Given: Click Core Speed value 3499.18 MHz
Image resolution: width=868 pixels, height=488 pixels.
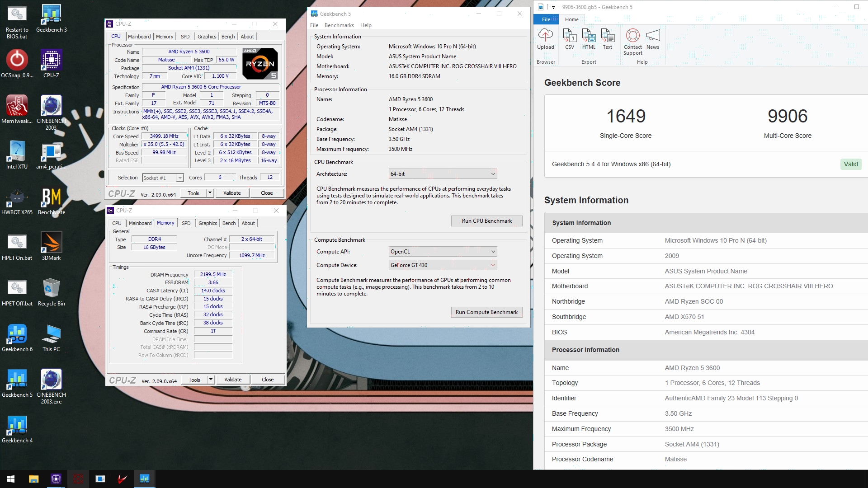Looking at the screenshot, I should click(165, 136).
